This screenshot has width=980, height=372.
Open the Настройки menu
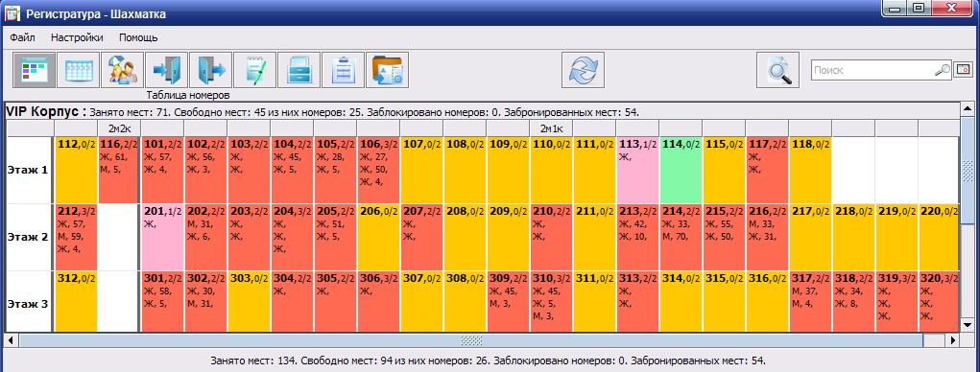click(x=77, y=37)
